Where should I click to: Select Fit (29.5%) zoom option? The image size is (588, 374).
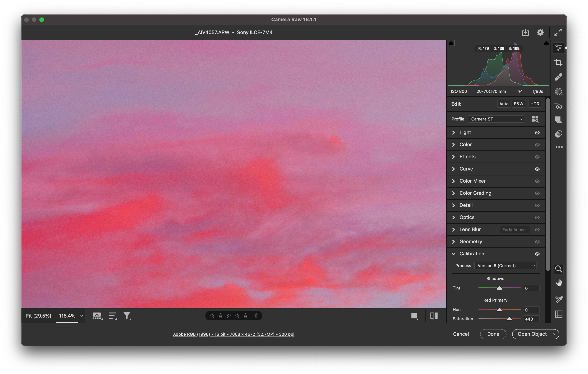pos(39,316)
